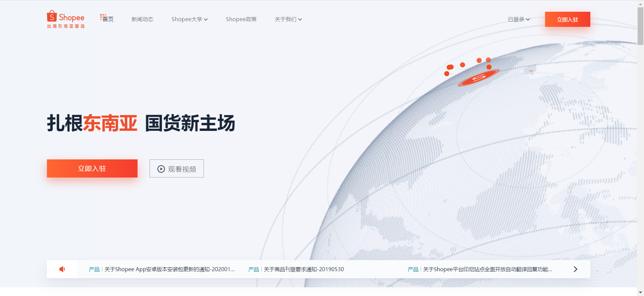Expand the Shopee大学 dropdown menu
Image resolution: width=644 pixels, height=296 pixels.
(x=190, y=19)
